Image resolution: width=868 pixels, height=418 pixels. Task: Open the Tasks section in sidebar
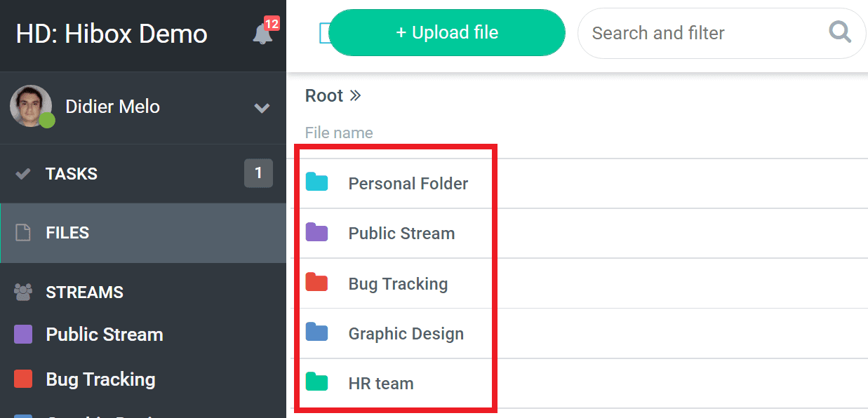[x=72, y=174]
